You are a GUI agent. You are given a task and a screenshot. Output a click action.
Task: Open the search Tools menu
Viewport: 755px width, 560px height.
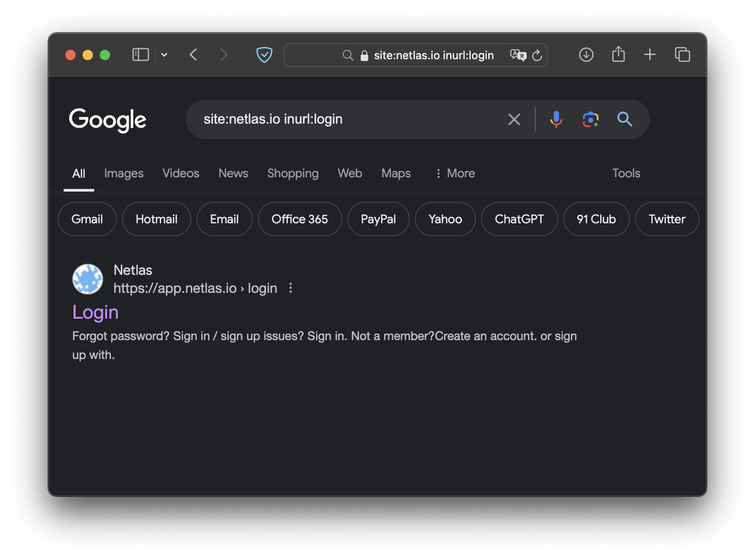[x=626, y=173]
